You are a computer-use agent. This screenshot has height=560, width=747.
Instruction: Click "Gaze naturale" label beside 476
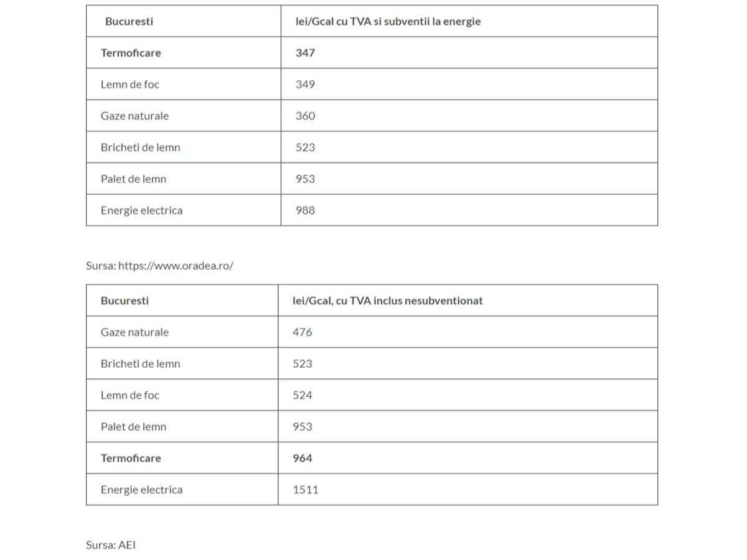tap(134, 332)
